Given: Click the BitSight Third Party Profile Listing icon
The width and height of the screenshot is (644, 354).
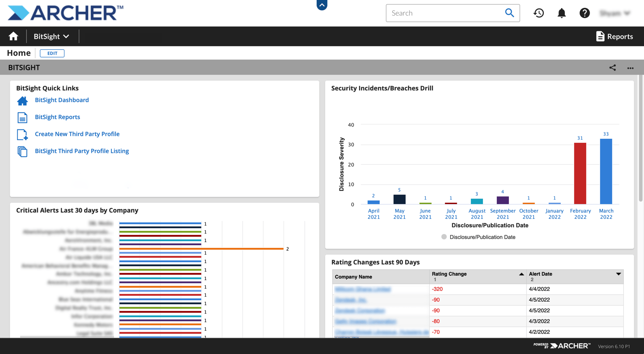Looking at the screenshot, I should click(x=22, y=151).
